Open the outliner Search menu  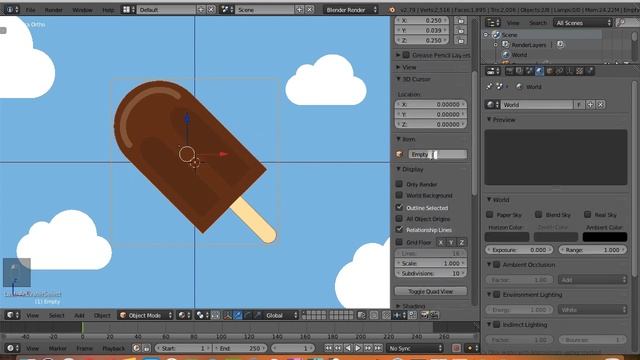538,23
